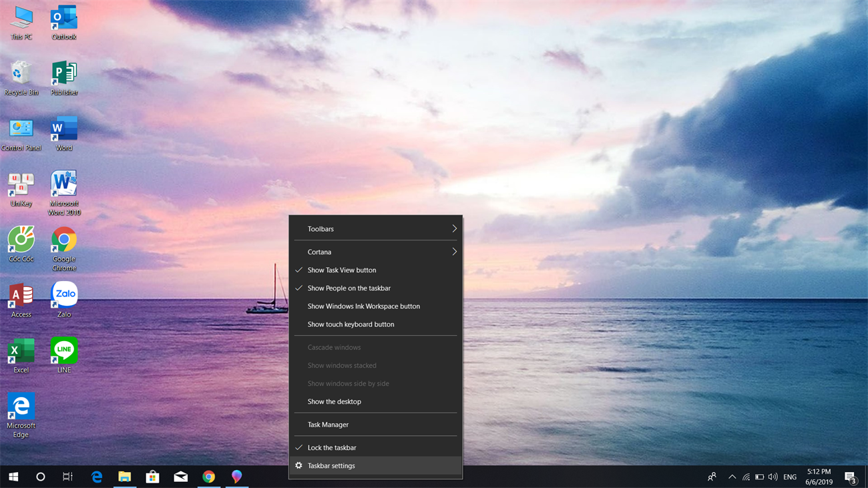The height and width of the screenshot is (488, 868).
Task: Select Google Chrome desktop shortcut
Action: pos(64,249)
